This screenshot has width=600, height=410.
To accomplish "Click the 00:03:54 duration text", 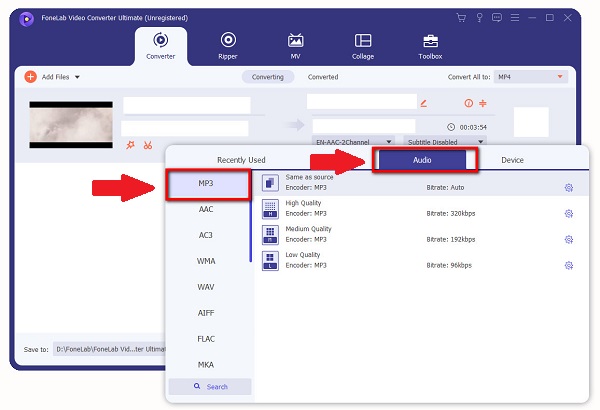I will click(473, 127).
